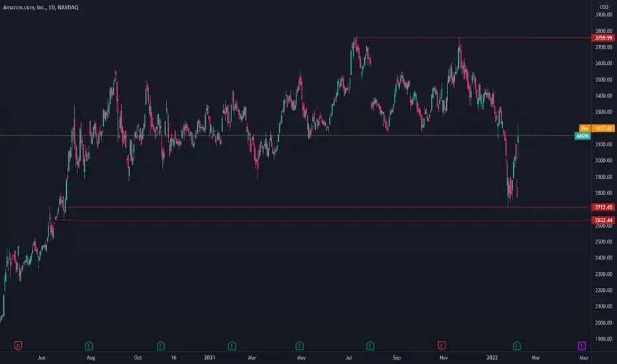617x364 pixels.
Task: Click the earnings marker between Oct and 16
Action: (x=161, y=346)
